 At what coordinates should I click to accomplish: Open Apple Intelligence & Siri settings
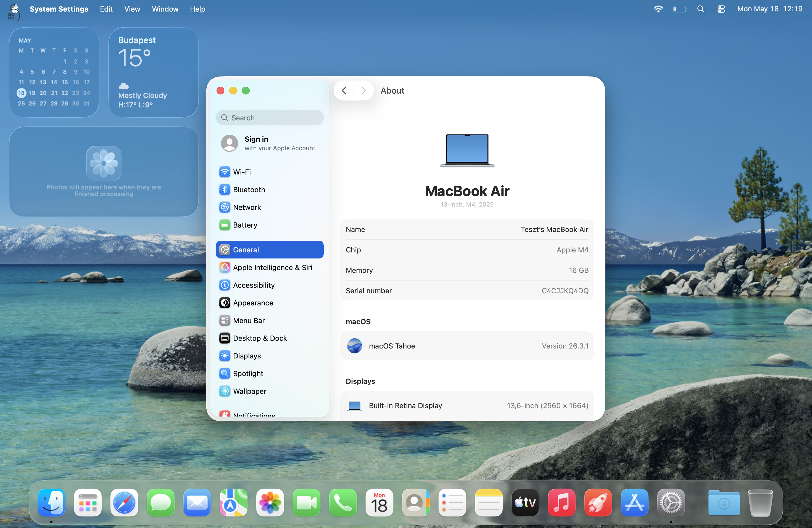click(x=270, y=267)
